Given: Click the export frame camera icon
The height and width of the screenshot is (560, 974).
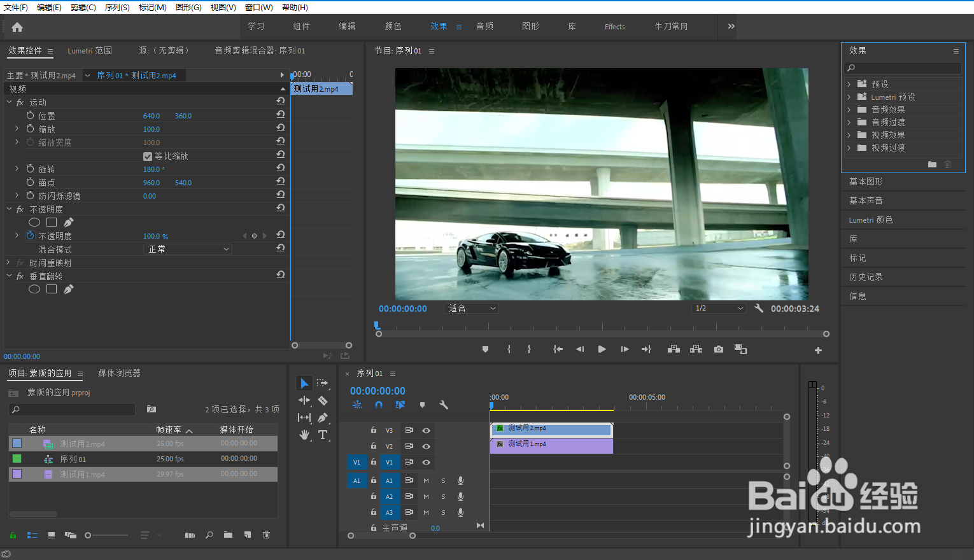Looking at the screenshot, I should click(719, 349).
